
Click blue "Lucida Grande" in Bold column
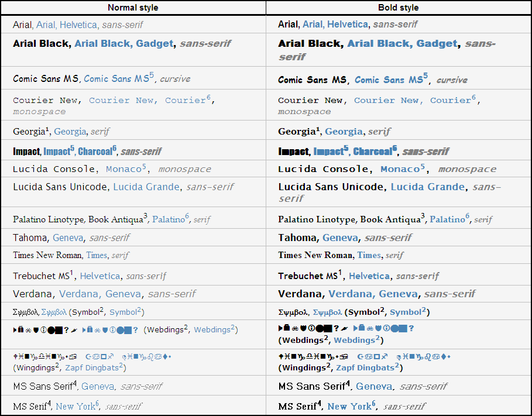pos(427,187)
